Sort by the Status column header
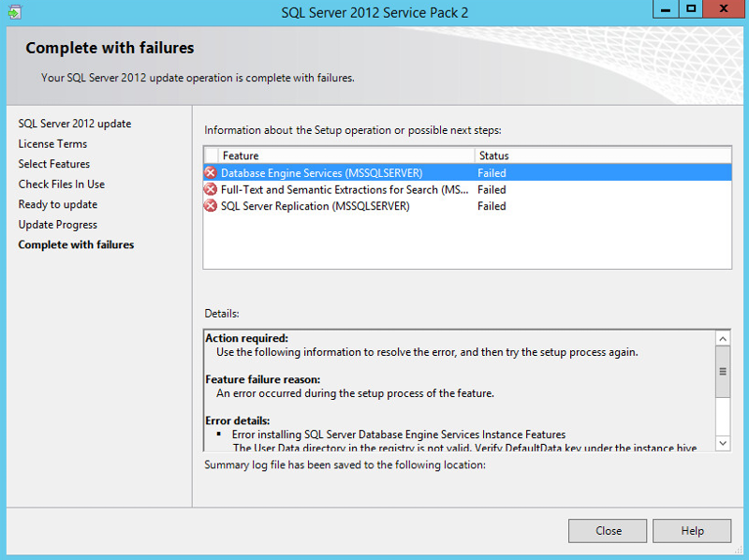The image size is (749, 560). [x=603, y=155]
